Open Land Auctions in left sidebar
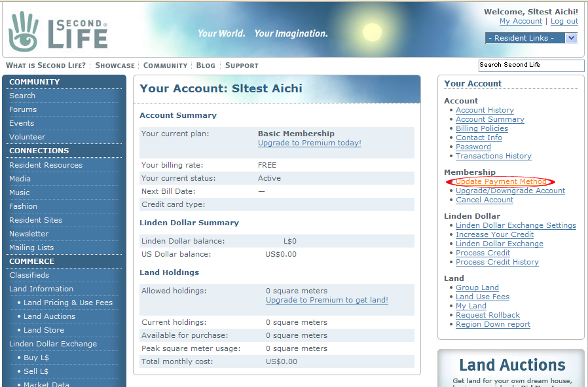Image resolution: width=588 pixels, height=387 pixels. (49, 316)
